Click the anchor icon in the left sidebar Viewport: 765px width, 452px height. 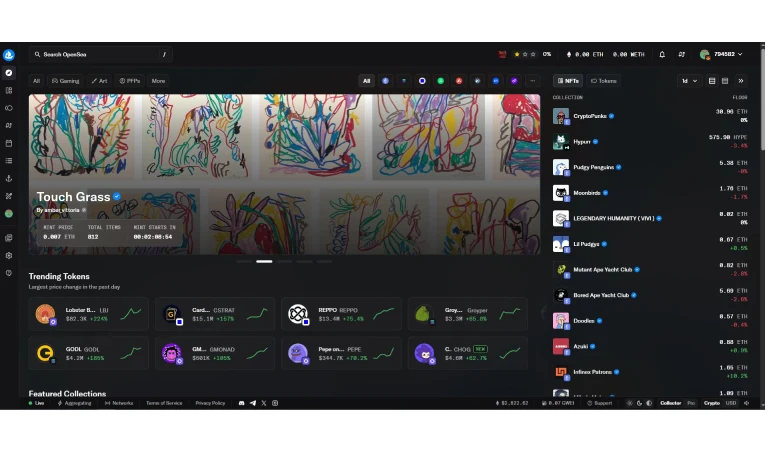(9, 178)
